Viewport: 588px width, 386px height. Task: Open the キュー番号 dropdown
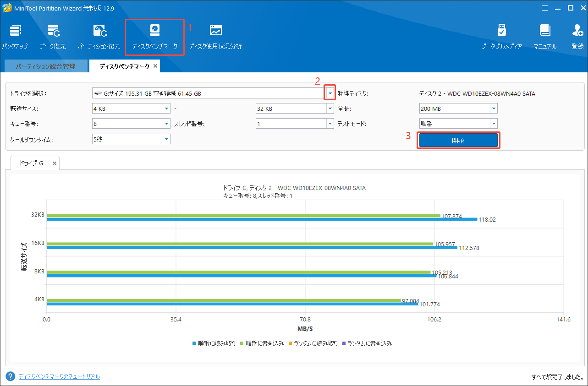166,123
